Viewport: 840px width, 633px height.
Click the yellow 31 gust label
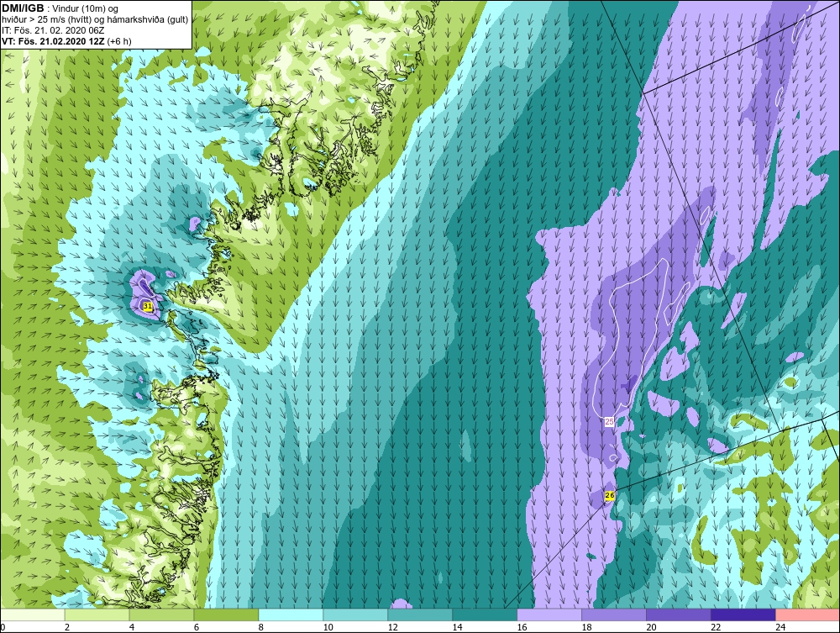click(x=148, y=306)
